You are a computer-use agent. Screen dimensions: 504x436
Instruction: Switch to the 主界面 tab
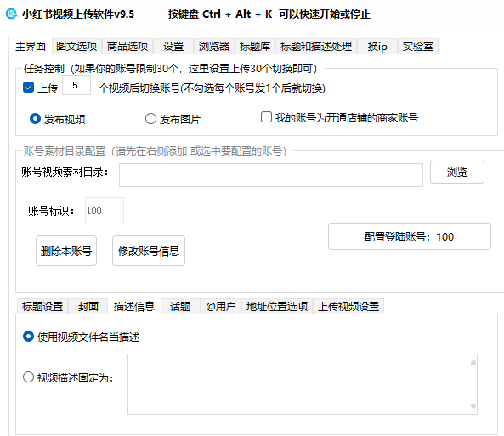click(x=31, y=46)
